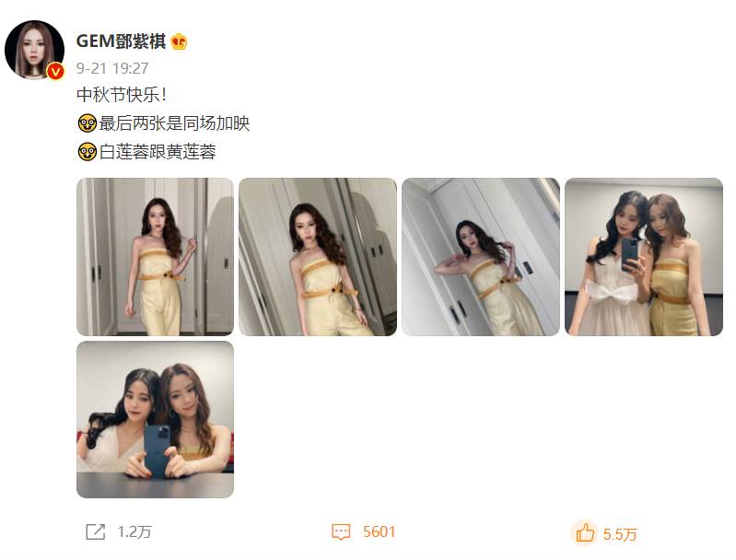Image resolution: width=736 pixels, height=560 pixels.
Task: Open the comments speech bubble icon
Action: (341, 531)
